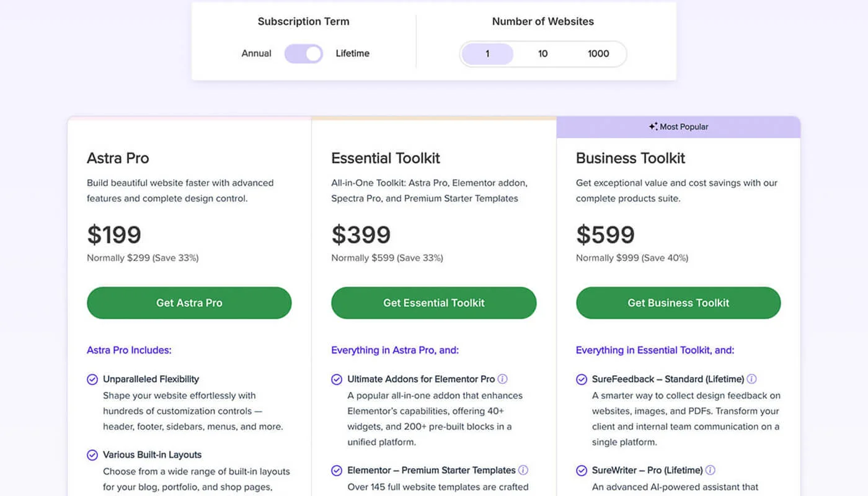Switch to Annual subscription label
Viewport: 868px width, 496px height.
[x=256, y=53]
